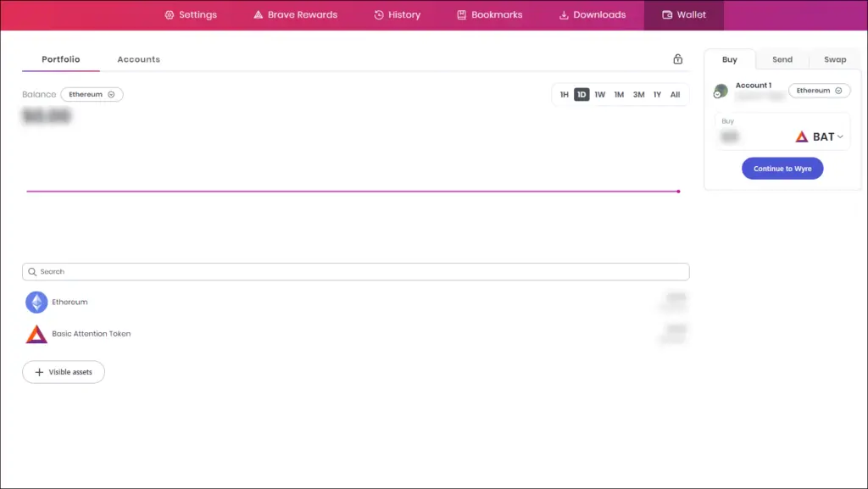This screenshot has height=489, width=868.
Task: Select the All chart timeframe
Action: 675,95
